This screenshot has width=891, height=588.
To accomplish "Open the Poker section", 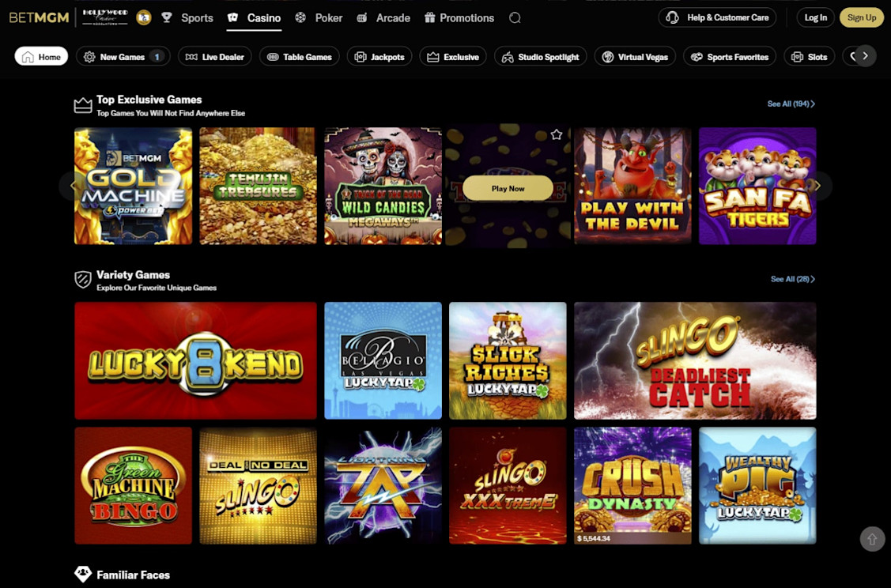I will tap(328, 17).
